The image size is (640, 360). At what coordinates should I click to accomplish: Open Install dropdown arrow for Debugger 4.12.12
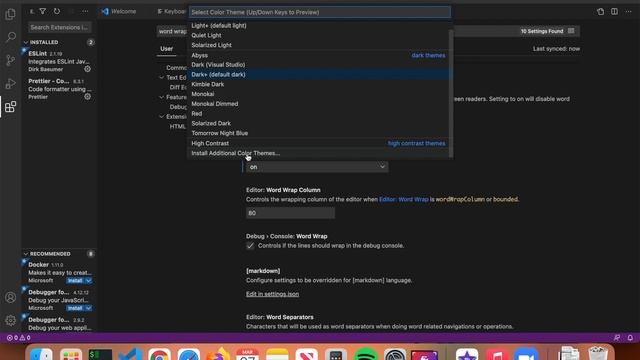pos(89,308)
